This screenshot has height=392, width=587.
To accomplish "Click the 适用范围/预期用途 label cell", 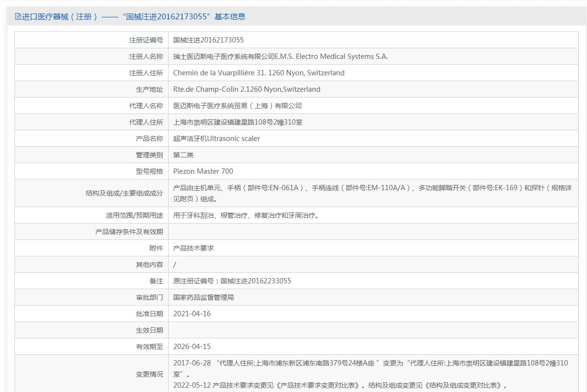I will [x=91, y=215].
